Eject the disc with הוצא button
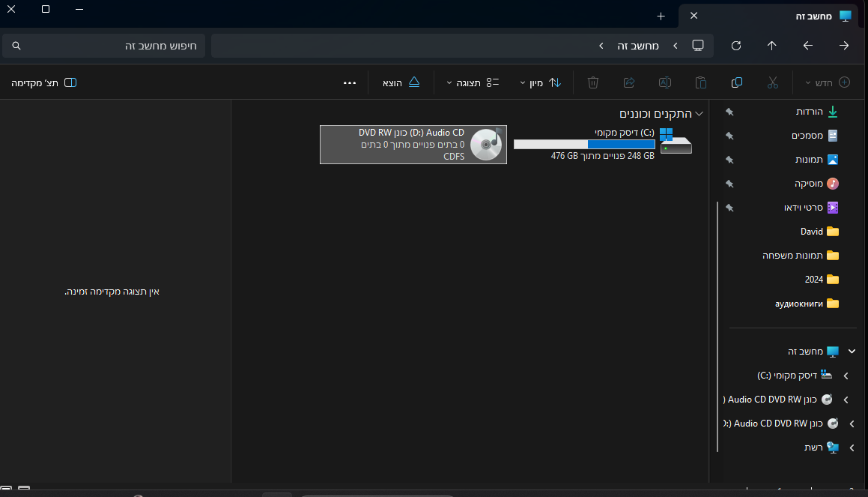 coord(402,82)
